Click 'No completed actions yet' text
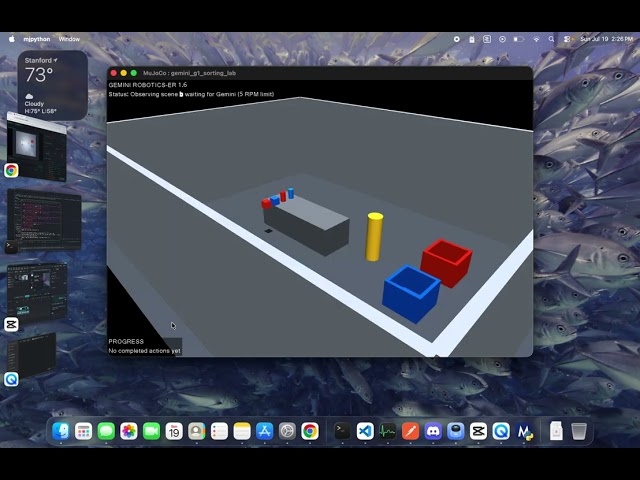Screen dimensions: 640x480 coord(144,351)
